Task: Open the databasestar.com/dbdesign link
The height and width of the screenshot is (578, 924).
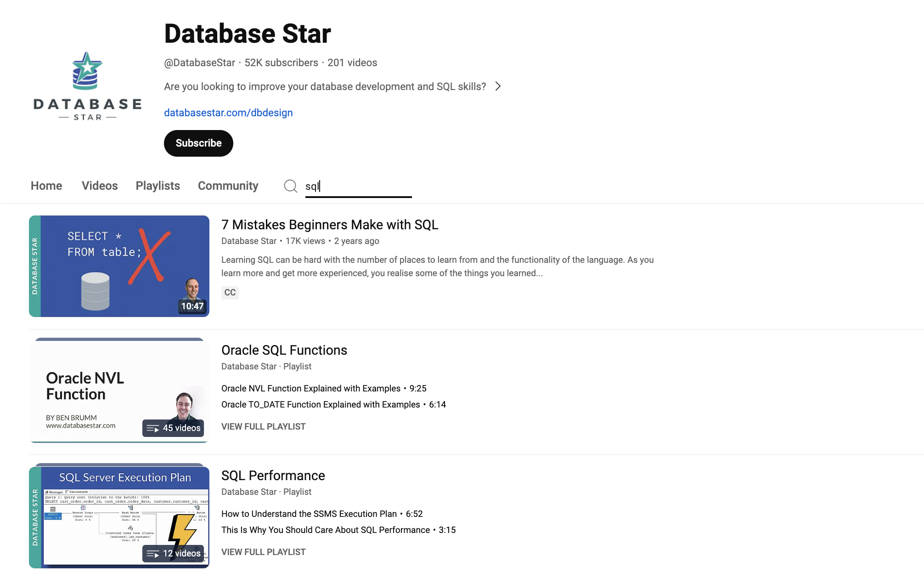Action: [x=228, y=113]
